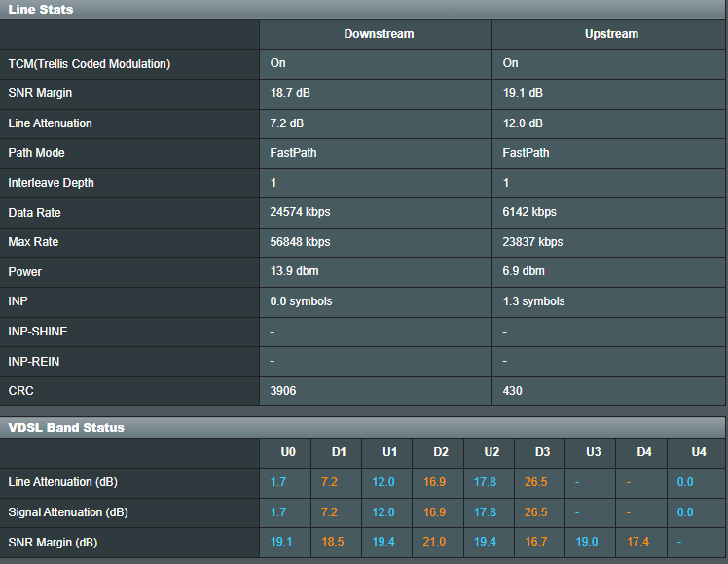728x564 pixels.
Task: Click the Line Stats section header
Action: (x=41, y=9)
